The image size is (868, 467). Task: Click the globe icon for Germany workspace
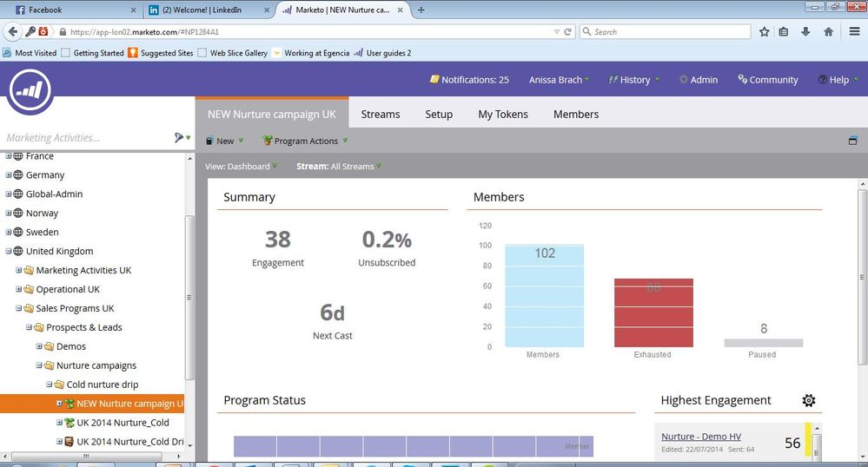[x=17, y=174]
